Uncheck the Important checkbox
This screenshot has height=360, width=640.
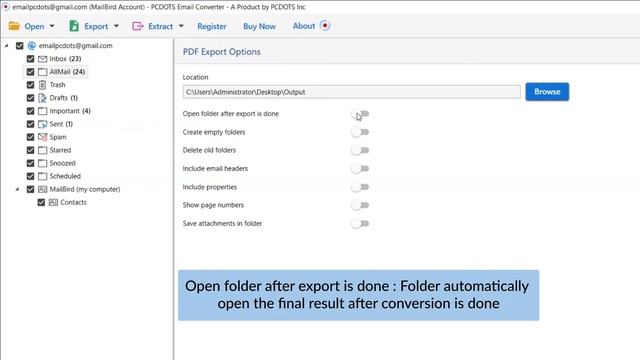(31, 111)
